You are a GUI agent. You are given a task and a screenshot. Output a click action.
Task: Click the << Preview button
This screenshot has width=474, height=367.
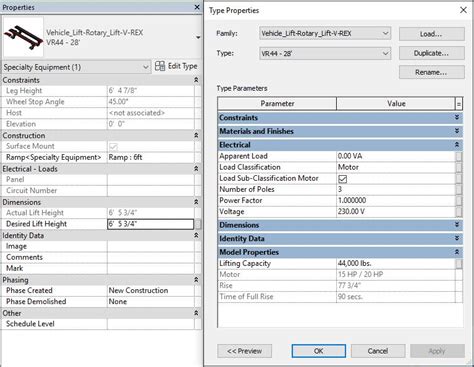coord(244,351)
